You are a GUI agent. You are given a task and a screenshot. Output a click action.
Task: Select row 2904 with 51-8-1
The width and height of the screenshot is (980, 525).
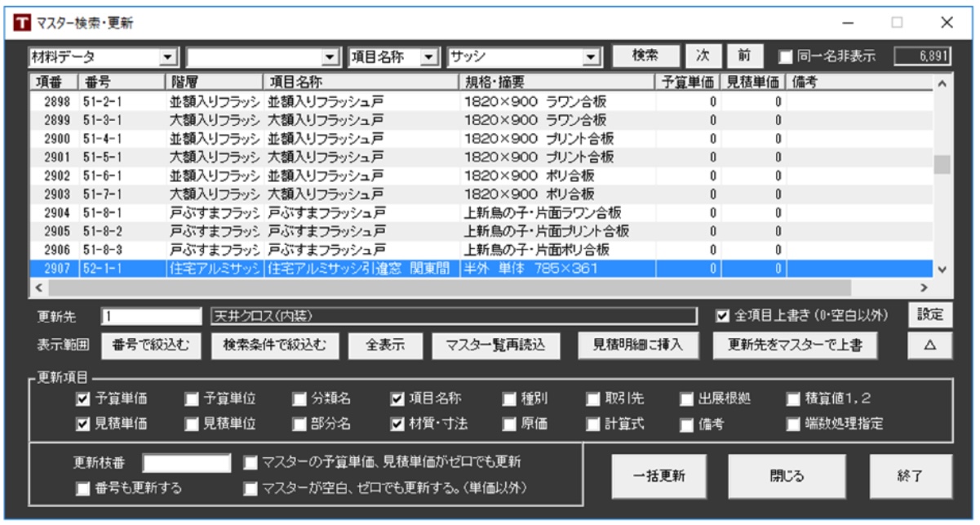tap(481, 212)
